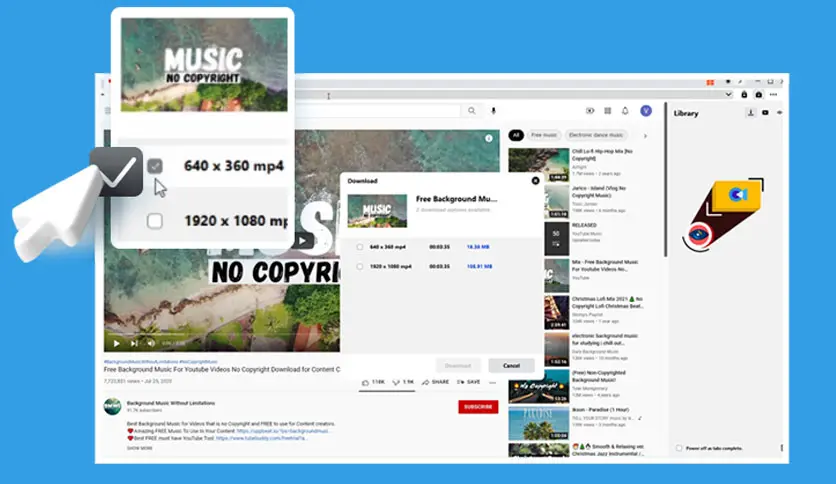The image size is (836, 484).
Task: Click the red SUBSCRIBE button
Action: [x=478, y=407]
